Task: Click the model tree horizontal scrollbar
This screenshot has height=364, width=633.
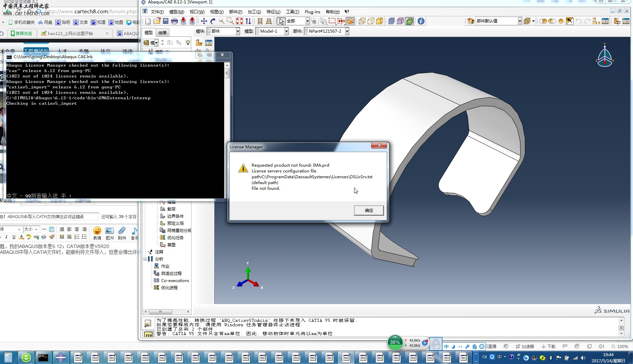Action: (167, 312)
